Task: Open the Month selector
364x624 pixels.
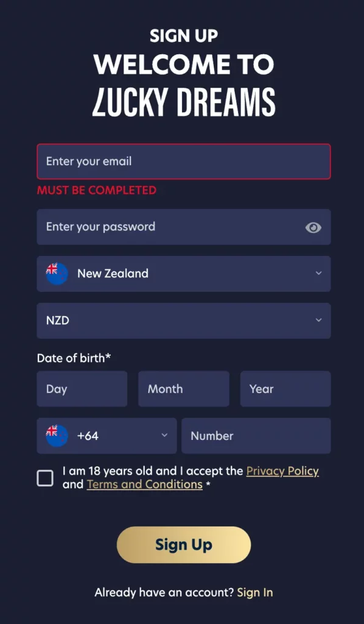Action: click(183, 389)
